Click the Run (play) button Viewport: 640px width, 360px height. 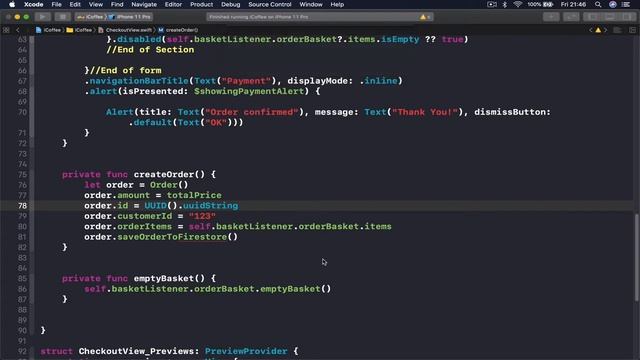[x=42, y=17]
